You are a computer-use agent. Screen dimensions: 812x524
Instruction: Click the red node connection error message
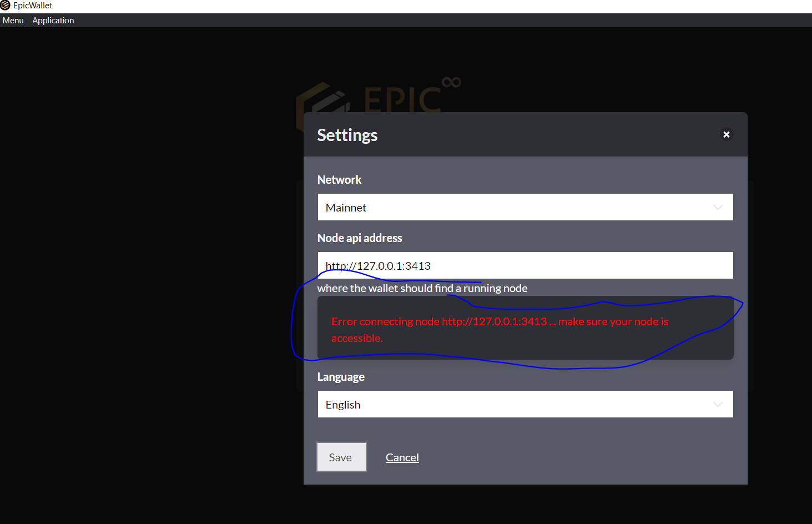(x=499, y=329)
